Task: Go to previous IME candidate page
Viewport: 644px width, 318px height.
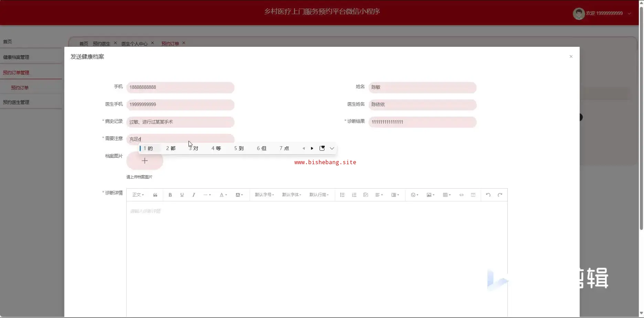Action: pyautogui.click(x=303, y=148)
